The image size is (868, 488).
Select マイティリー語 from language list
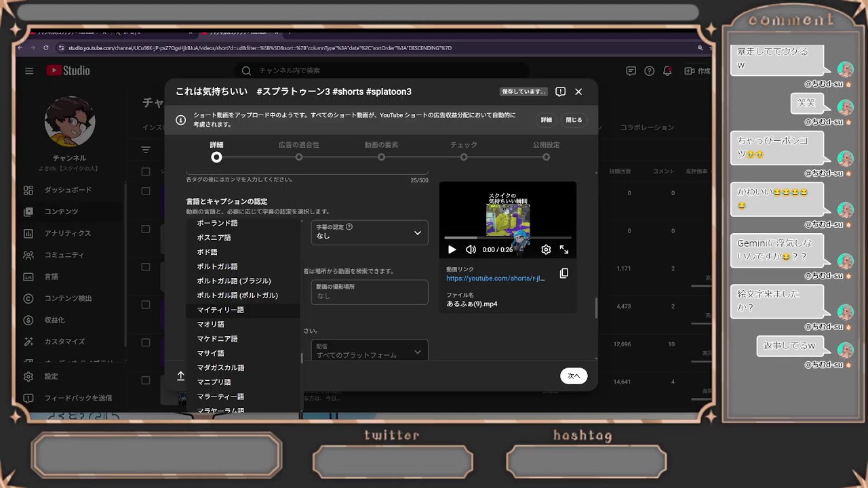tap(243, 310)
